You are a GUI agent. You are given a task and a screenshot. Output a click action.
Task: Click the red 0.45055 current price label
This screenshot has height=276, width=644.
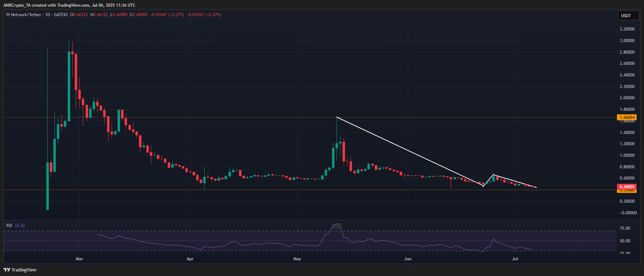[x=627, y=187]
